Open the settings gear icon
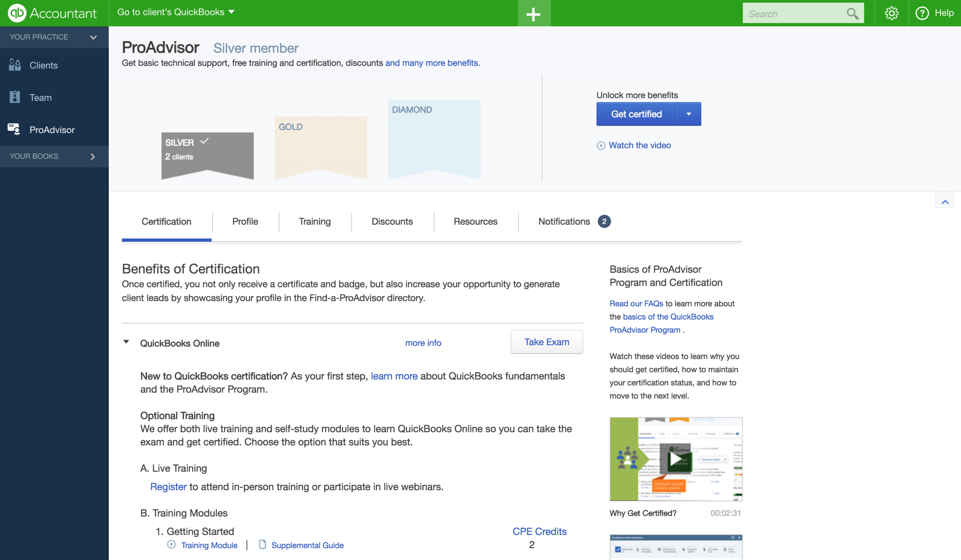Viewport: 961px width, 560px height. (x=891, y=13)
